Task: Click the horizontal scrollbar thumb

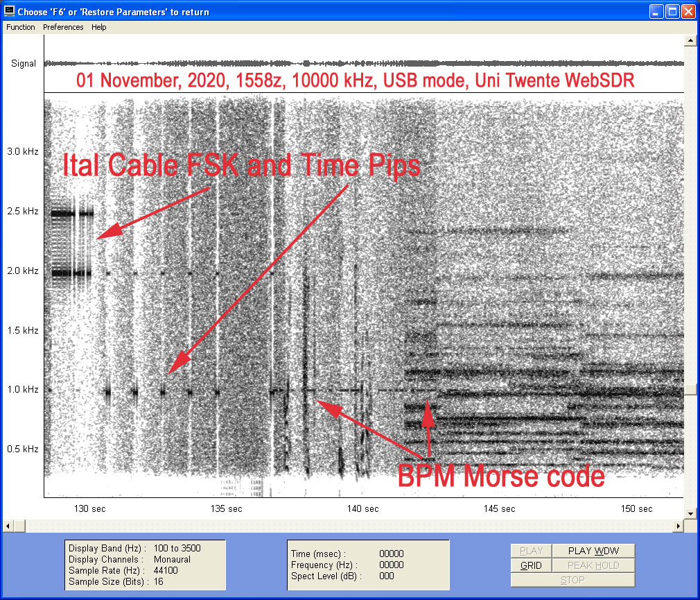Action: [19, 526]
